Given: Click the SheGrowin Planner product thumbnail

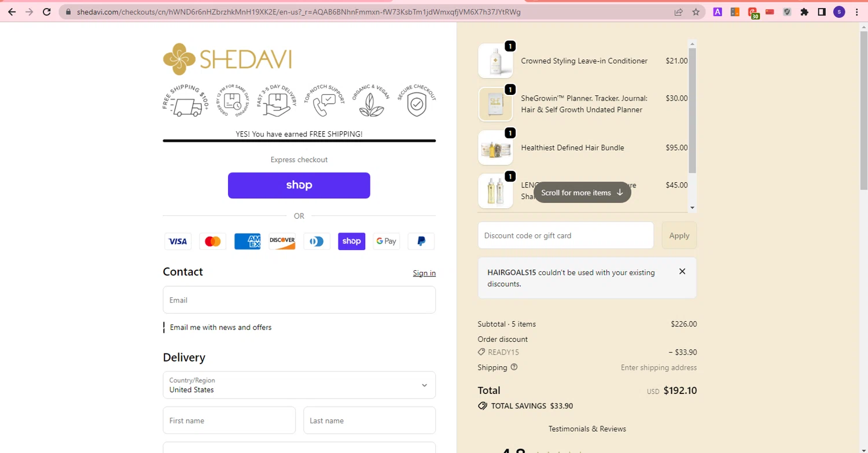Looking at the screenshot, I should pyautogui.click(x=495, y=104).
